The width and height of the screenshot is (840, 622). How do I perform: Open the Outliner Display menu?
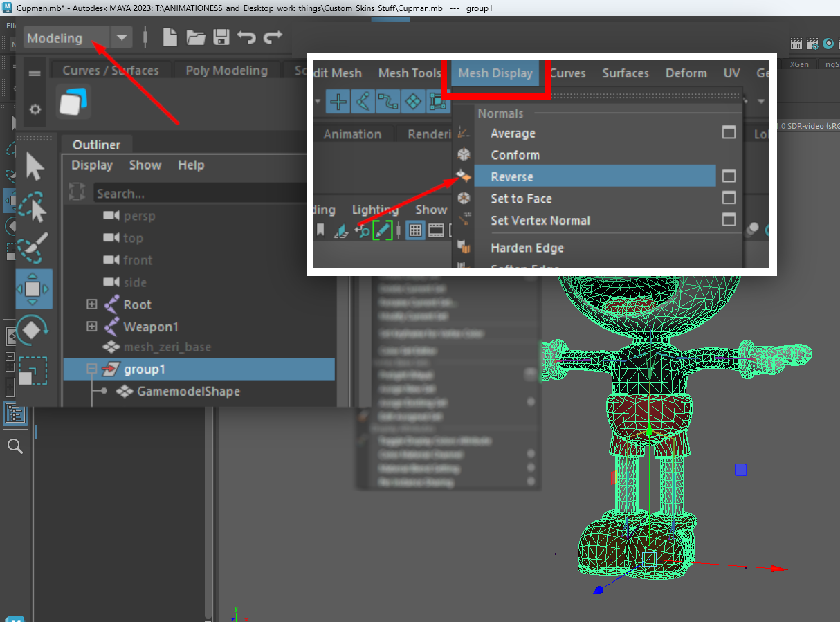click(x=92, y=165)
